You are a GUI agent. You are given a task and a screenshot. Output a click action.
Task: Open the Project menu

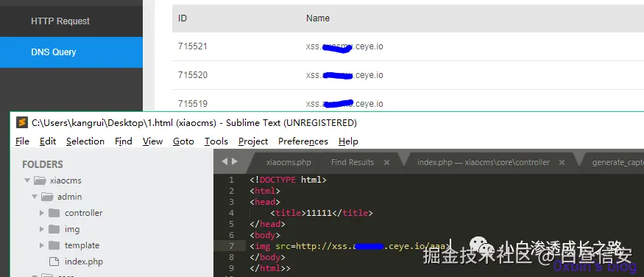[x=253, y=141]
